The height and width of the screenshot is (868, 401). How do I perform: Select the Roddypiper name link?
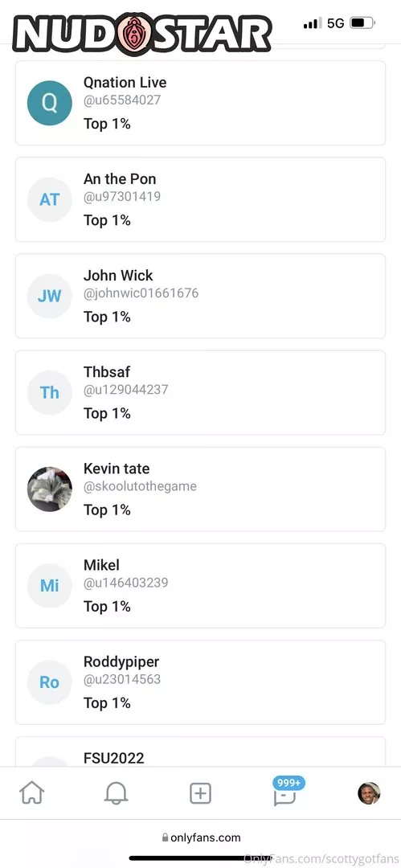[x=121, y=662]
